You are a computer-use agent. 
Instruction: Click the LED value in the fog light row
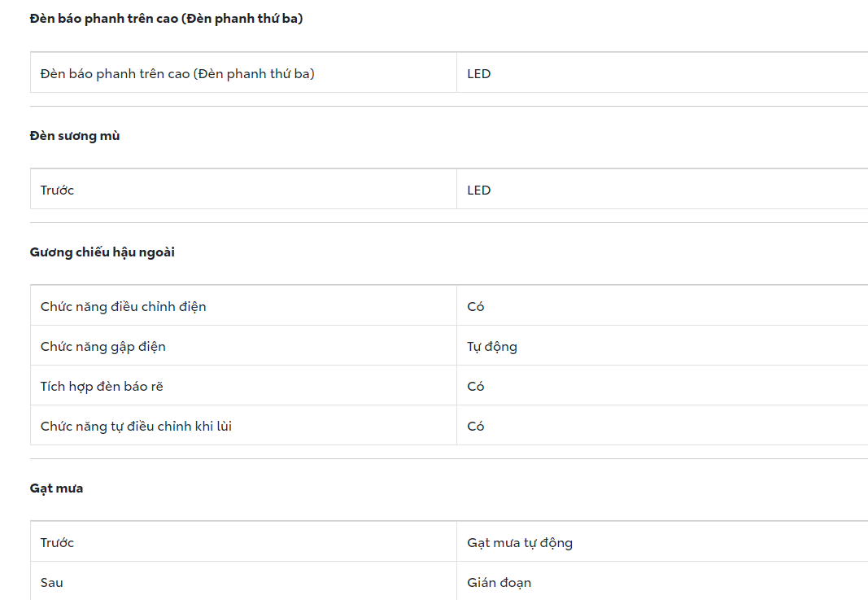pos(479,191)
